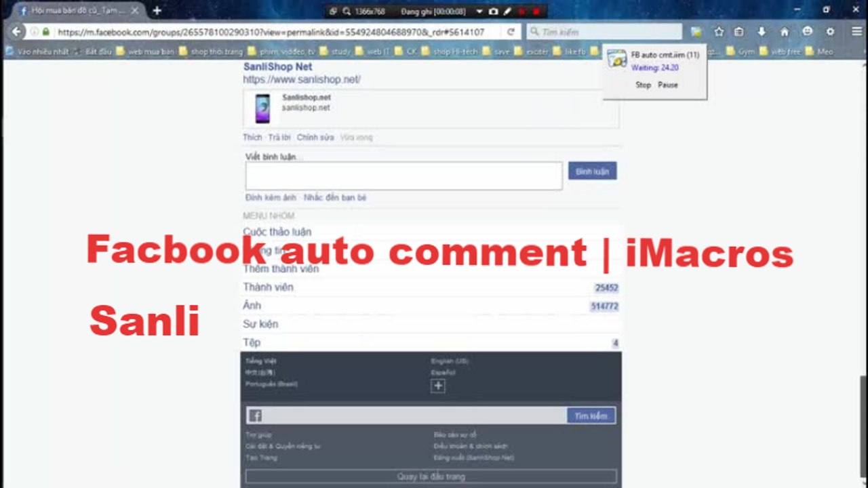Click the Đính kèm ảnh link
This screenshot has width=868, height=488.
pos(271,197)
